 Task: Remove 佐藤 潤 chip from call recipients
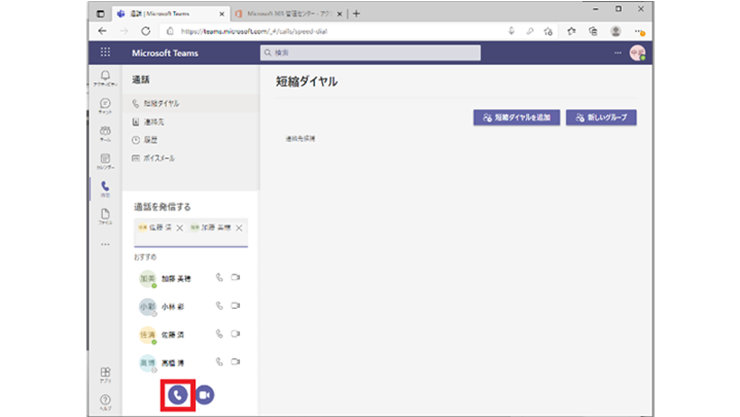click(x=180, y=228)
